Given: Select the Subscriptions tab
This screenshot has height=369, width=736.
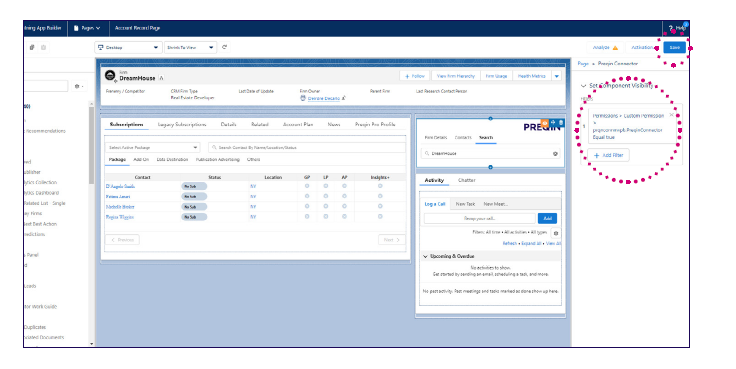Looking at the screenshot, I should pyautogui.click(x=126, y=124).
